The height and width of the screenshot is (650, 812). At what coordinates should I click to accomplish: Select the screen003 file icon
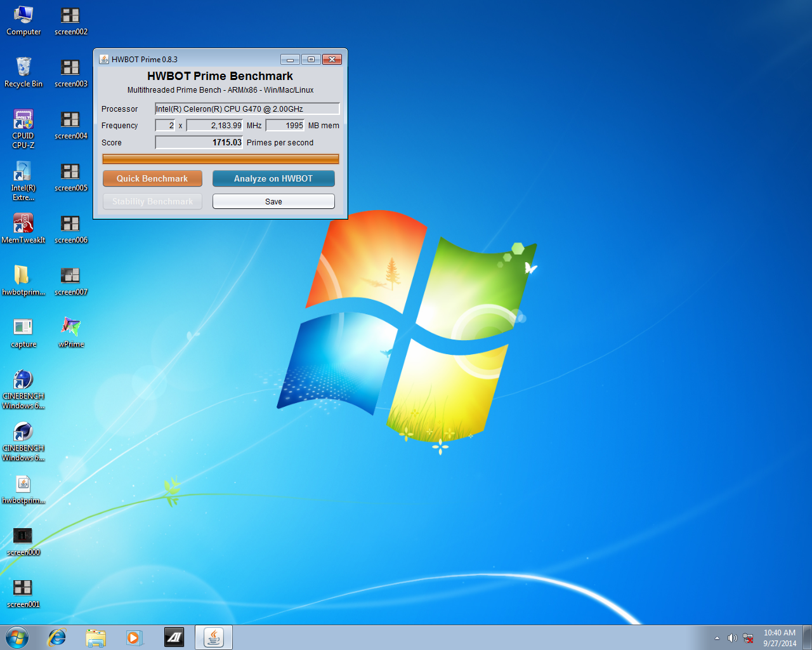(71, 72)
